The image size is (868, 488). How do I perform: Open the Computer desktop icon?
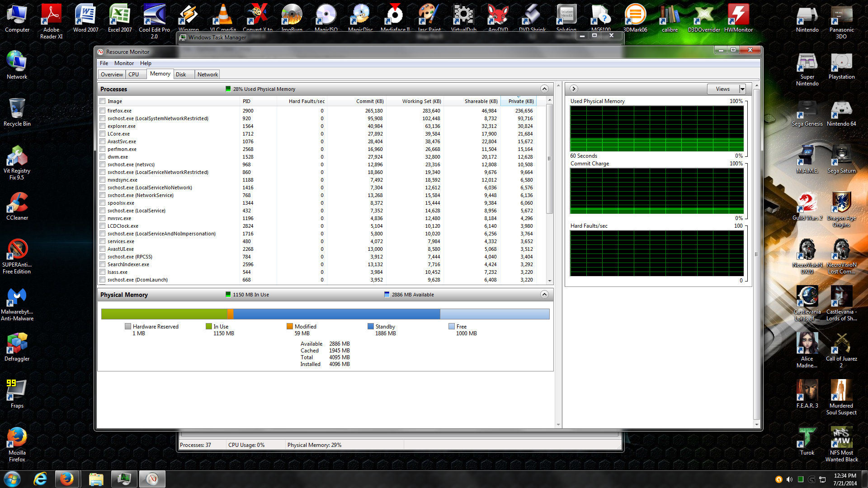pyautogui.click(x=17, y=18)
